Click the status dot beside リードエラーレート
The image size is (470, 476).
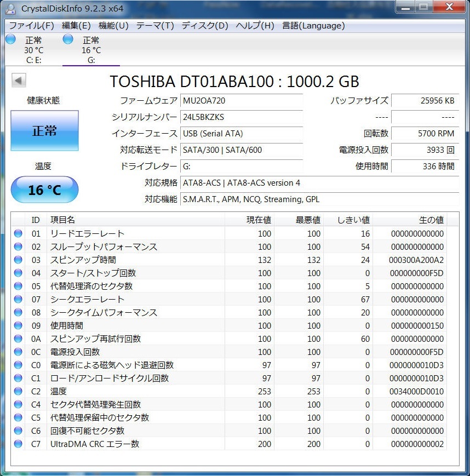pyautogui.click(x=17, y=233)
